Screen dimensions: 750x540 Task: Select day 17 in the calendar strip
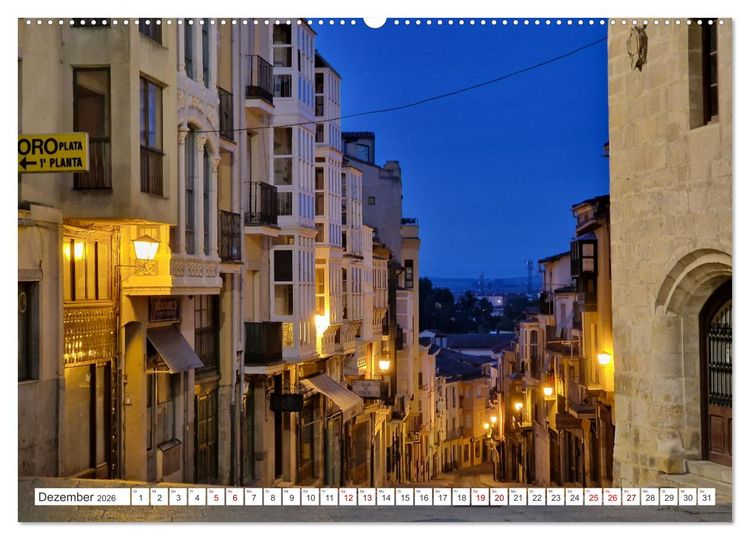[x=442, y=497]
